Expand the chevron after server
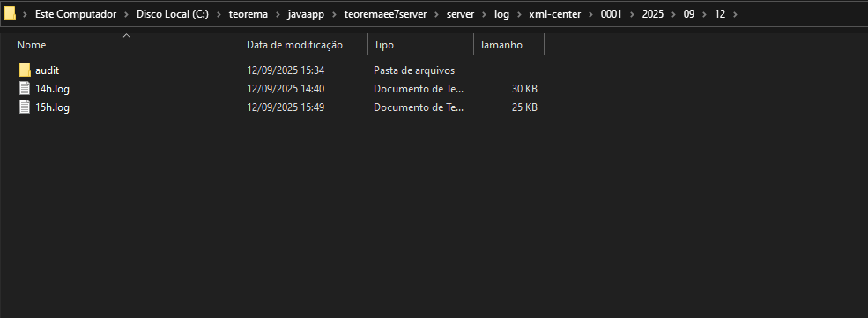868x318 pixels. tap(485, 14)
